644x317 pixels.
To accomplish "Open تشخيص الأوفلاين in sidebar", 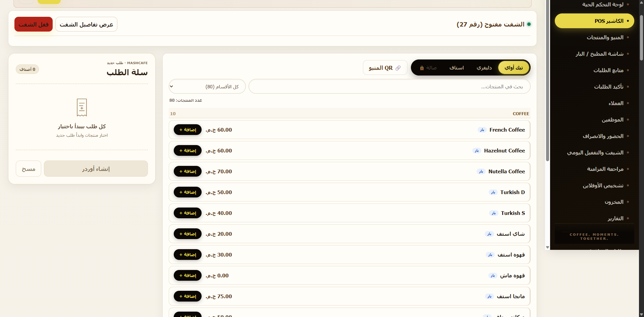I will [594, 185].
